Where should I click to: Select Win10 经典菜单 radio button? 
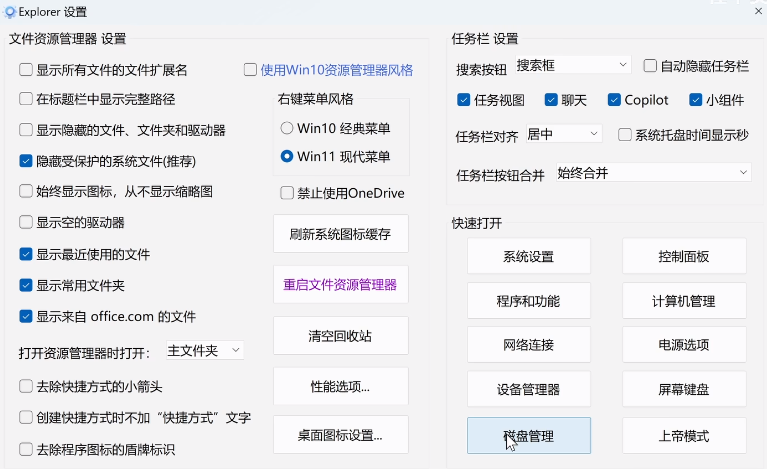tap(287, 128)
